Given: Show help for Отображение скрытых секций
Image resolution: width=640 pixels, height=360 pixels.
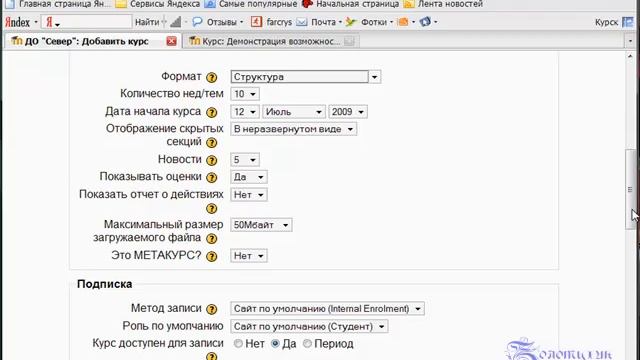Looking at the screenshot, I should tap(211, 143).
